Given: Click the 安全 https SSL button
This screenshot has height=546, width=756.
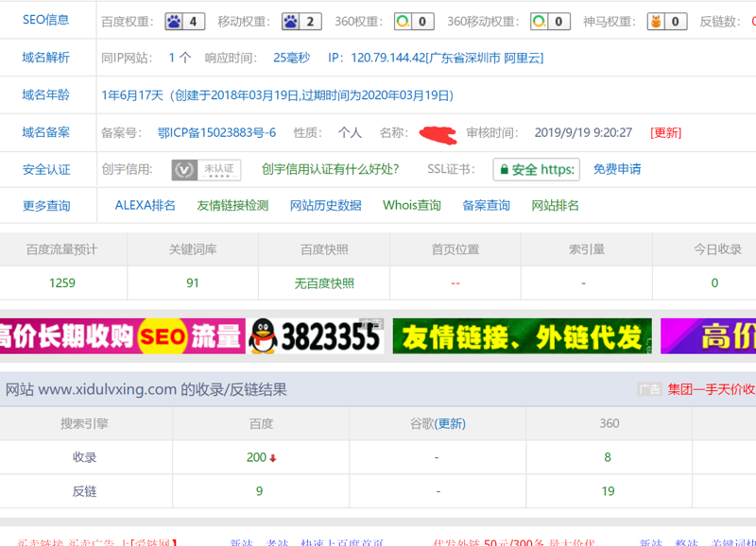Looking at the screenshot, I should pos(536,170).
